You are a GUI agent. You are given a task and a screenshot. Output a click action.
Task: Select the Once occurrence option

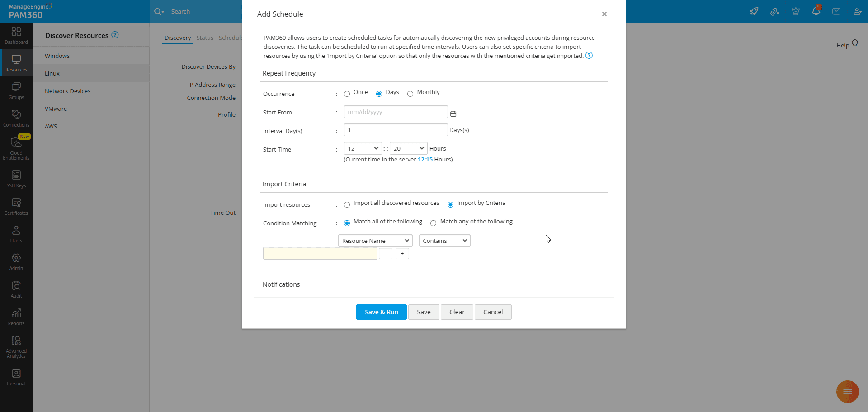pyautogui.click(x=347, y=94)
